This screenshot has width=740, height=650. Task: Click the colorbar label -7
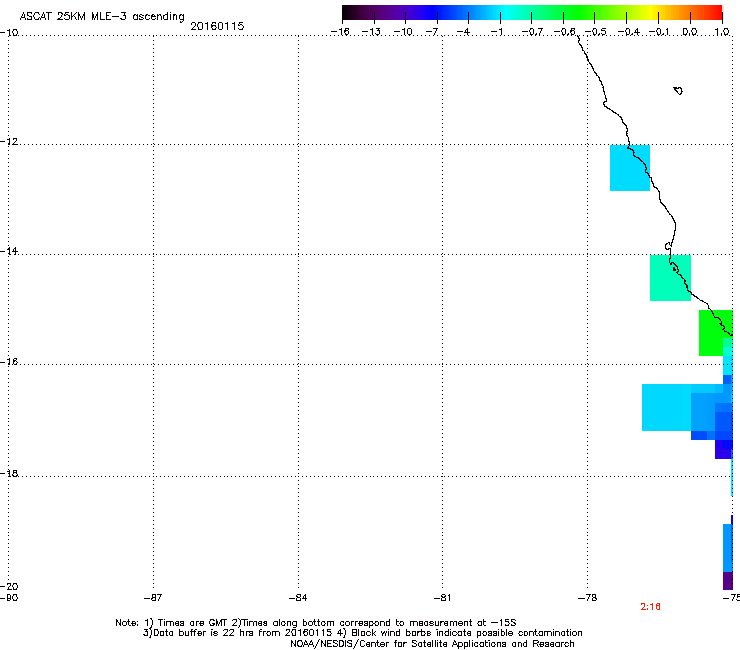click(432, 32)
